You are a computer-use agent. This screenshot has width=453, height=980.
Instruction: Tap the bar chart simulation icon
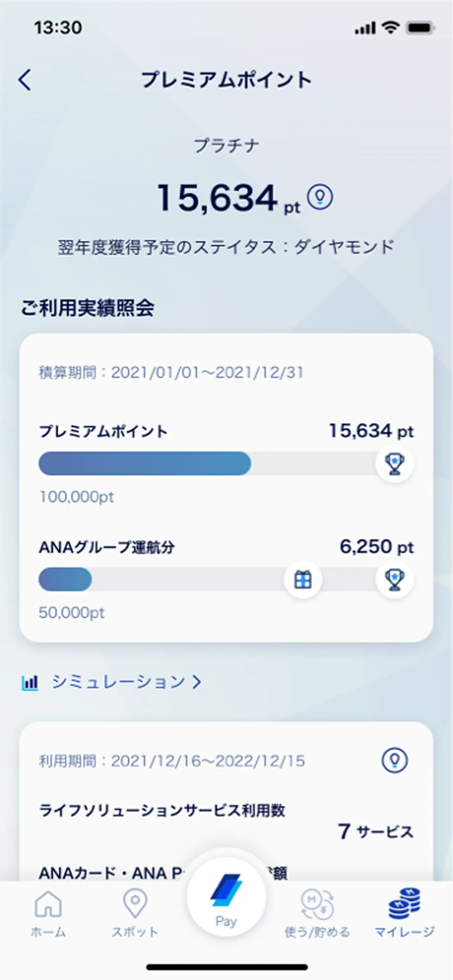click(x=30, y=682)
